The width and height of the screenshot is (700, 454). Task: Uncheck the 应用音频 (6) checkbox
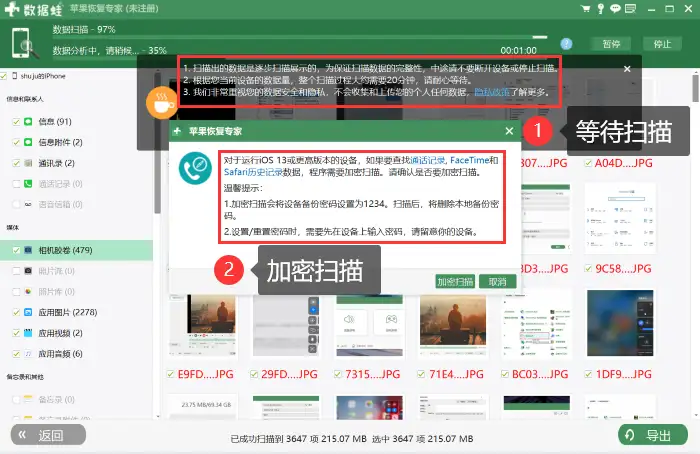click(16, 354)
